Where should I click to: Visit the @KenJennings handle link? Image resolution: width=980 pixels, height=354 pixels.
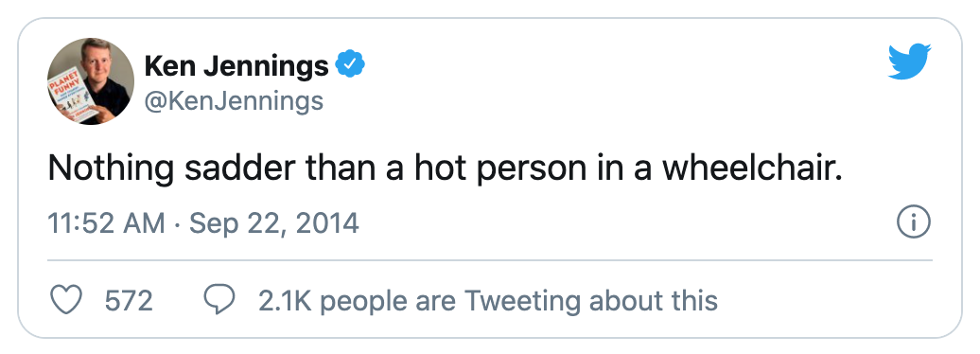pyautogui.click(x=234, y=100)
